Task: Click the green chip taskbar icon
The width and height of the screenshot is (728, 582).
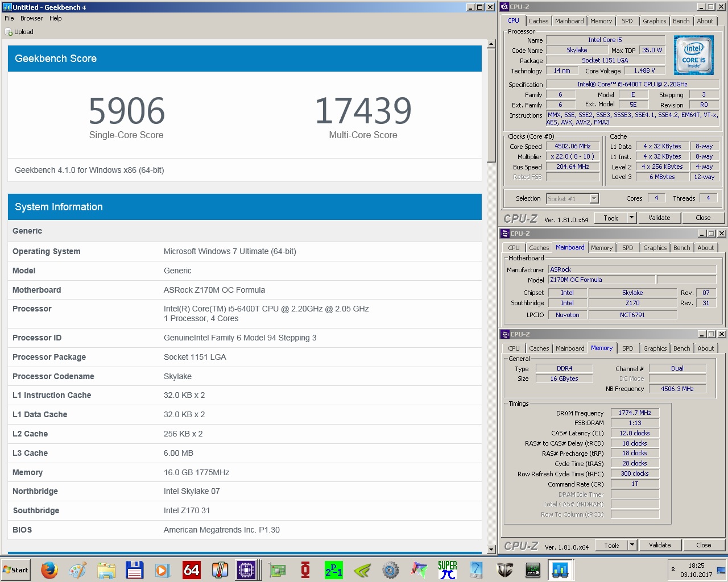Action: 533,569
